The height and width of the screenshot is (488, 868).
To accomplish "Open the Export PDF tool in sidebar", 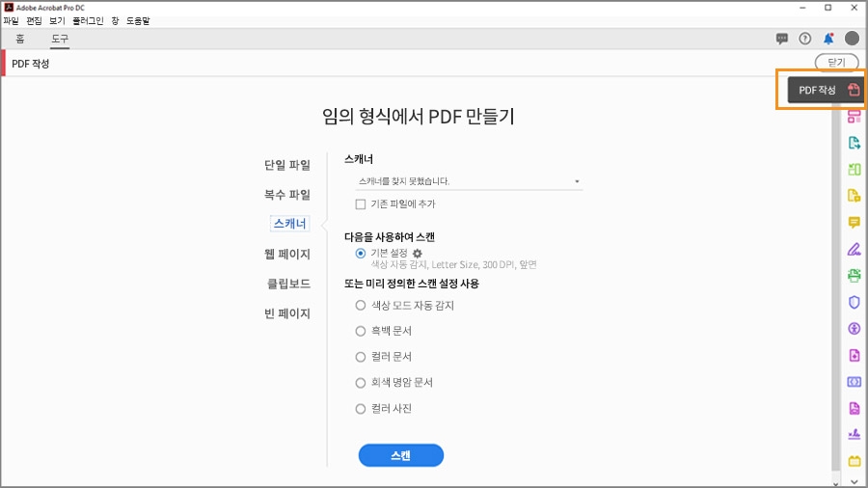I will tap(854, 144).
